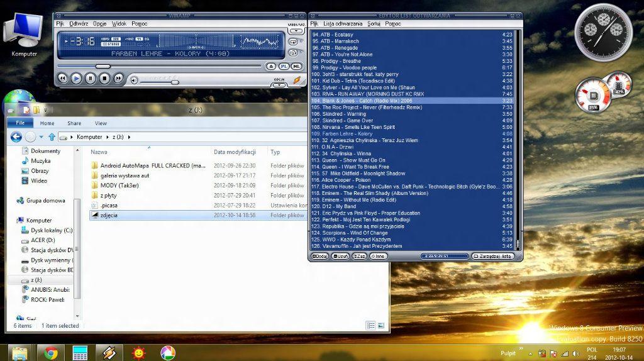Open playlist editor Lista odtwarzania menu
The image size is (644, 361).
343,24
